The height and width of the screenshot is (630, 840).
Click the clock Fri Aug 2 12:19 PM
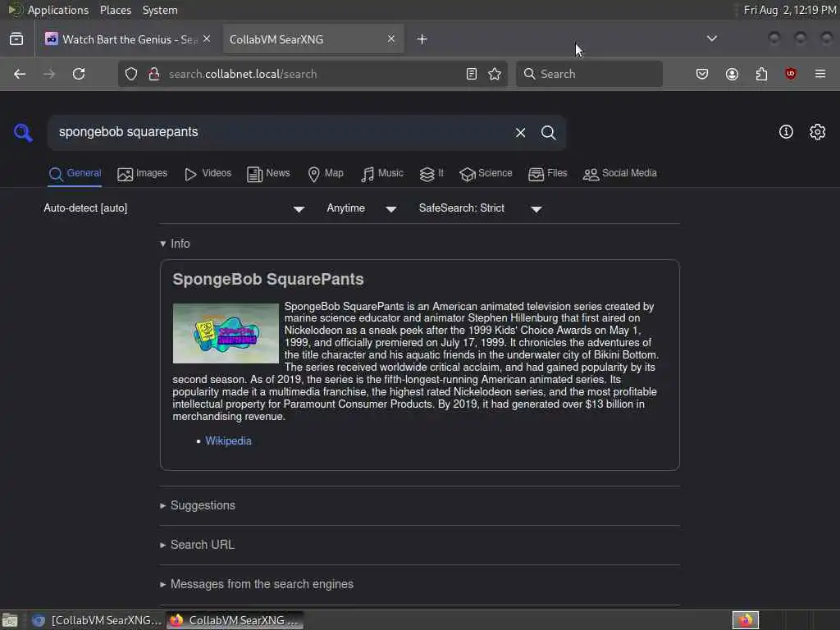[790, 10]
